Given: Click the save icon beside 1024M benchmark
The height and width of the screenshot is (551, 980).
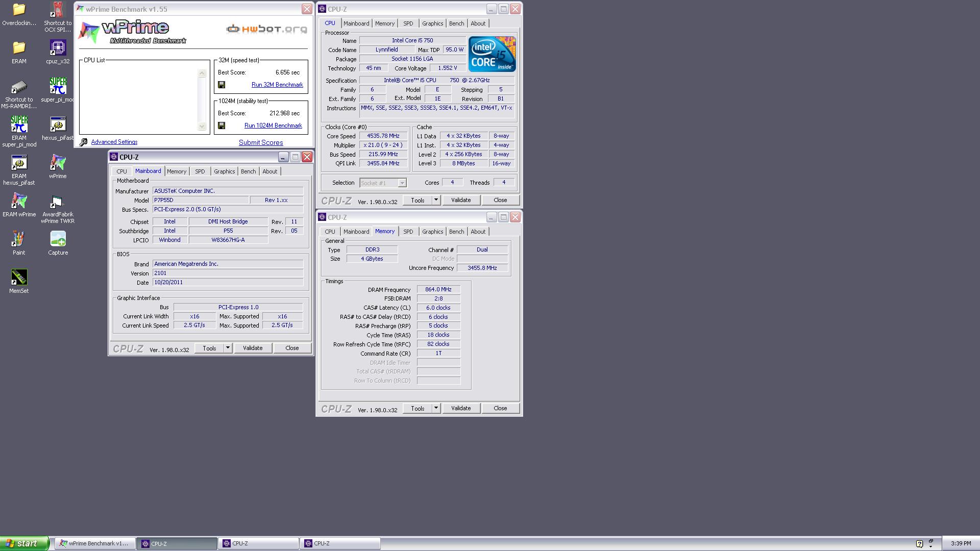Looking at the screenshot, I should click(x=222, y=126).
